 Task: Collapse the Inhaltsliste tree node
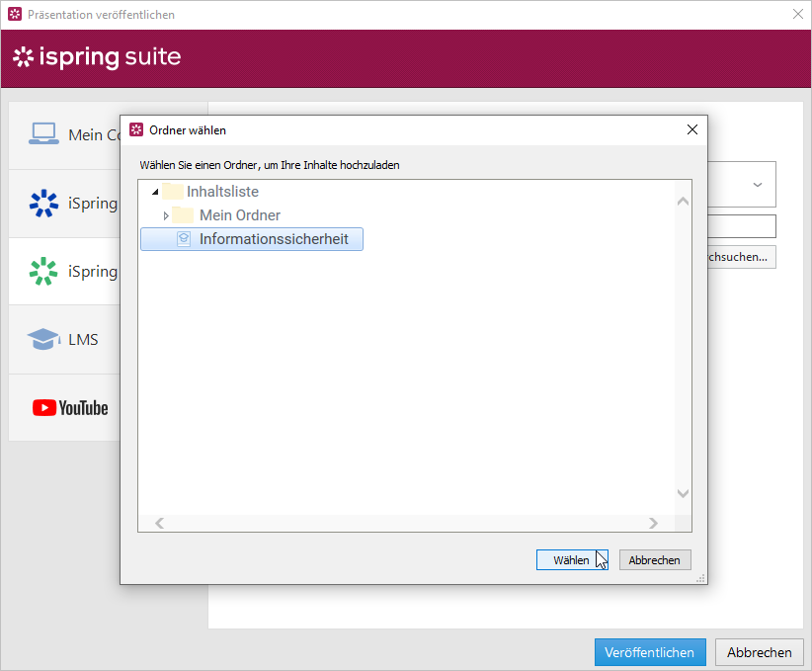[155, 192]
